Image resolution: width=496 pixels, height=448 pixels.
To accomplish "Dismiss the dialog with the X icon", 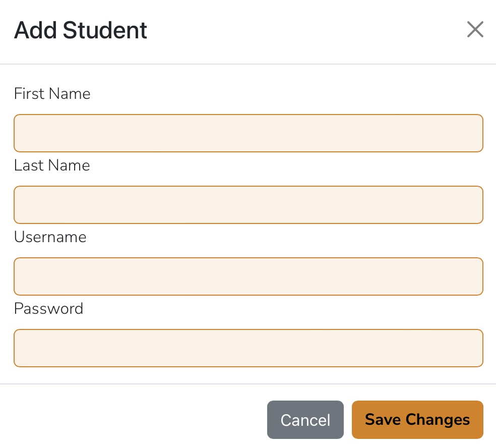I will 475,30.
